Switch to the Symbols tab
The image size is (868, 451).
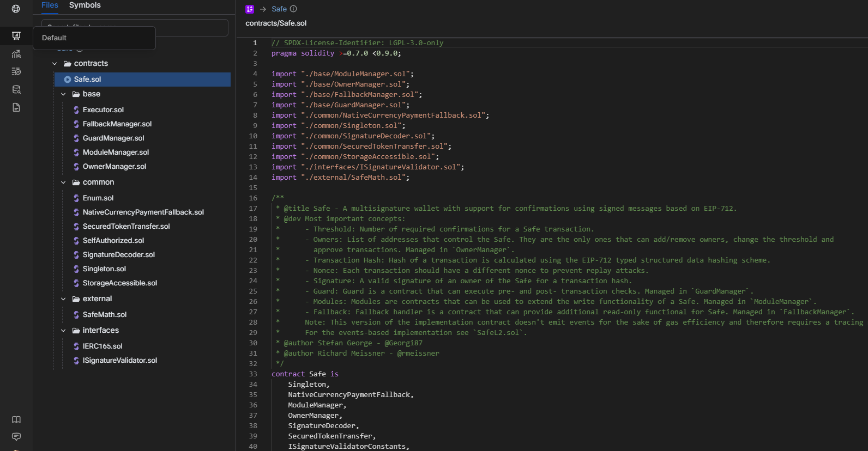(85, 5)
